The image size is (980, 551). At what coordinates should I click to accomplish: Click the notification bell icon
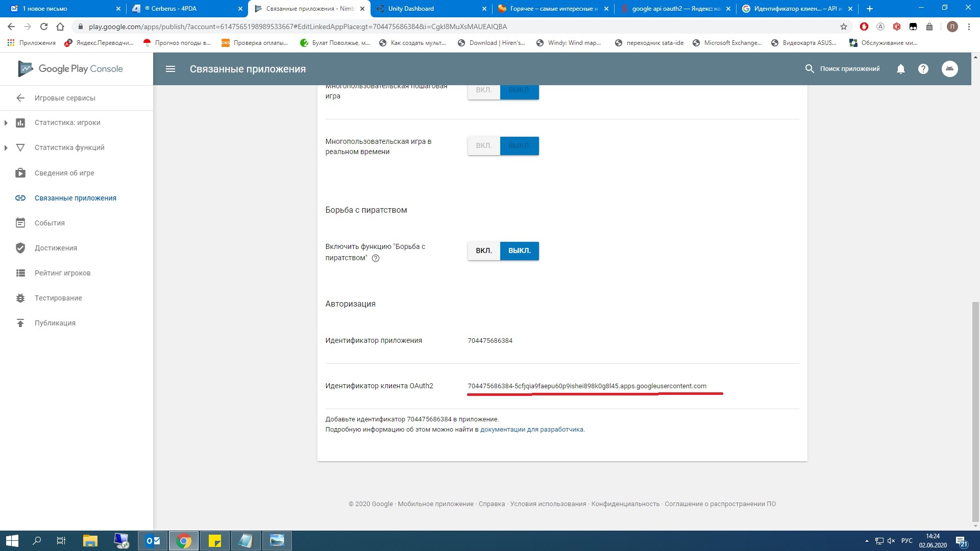[900, 69]
